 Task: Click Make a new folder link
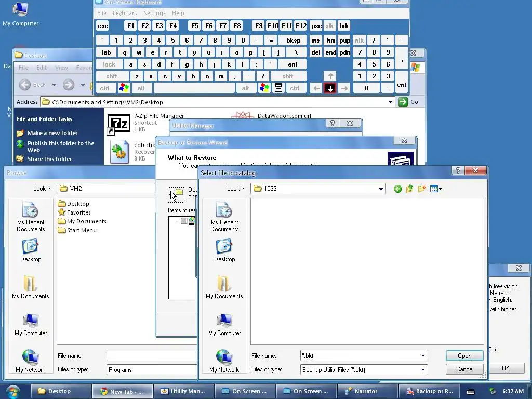[x=52, y=133]
